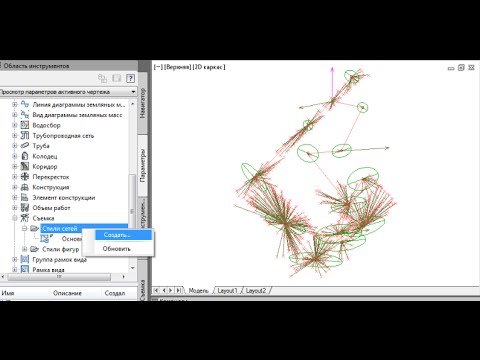
Task: Click the Перекресток intersection icon
Action: point(25,177)
